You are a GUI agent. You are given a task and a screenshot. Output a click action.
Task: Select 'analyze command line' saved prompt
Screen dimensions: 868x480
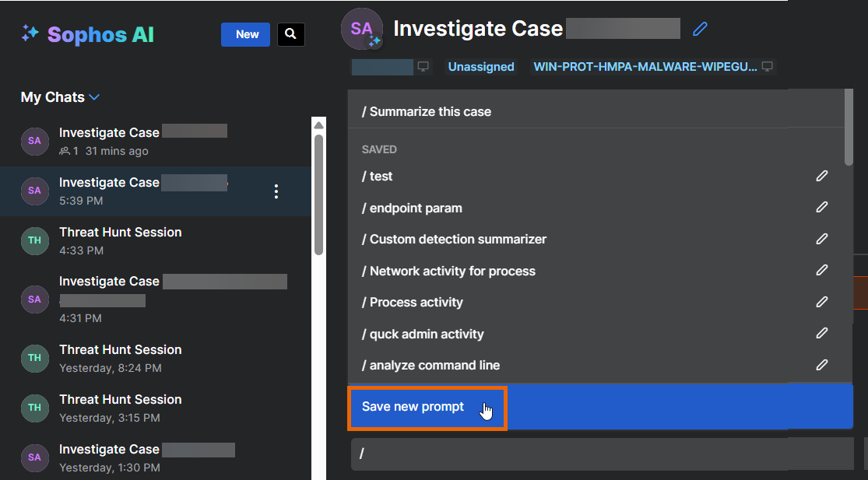430,365
